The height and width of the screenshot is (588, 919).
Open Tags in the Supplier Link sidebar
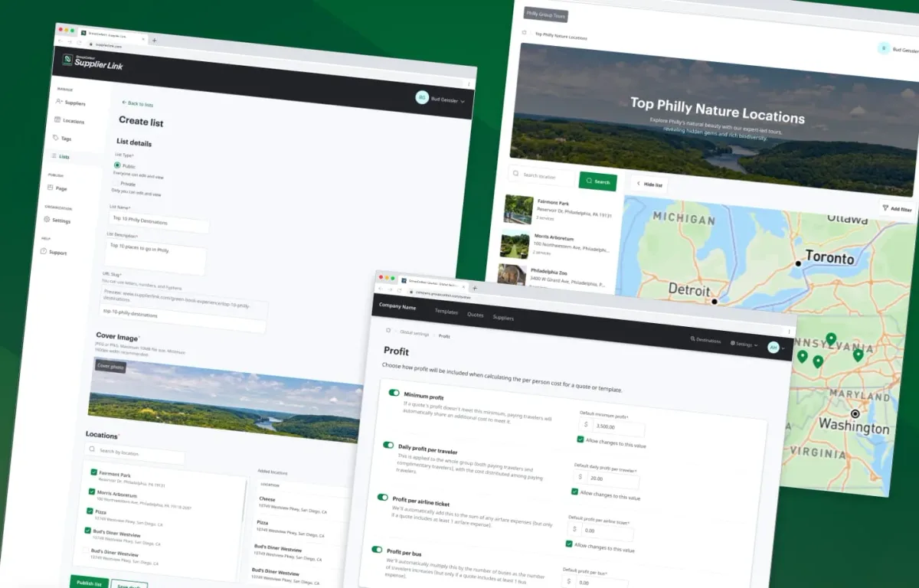66,139
